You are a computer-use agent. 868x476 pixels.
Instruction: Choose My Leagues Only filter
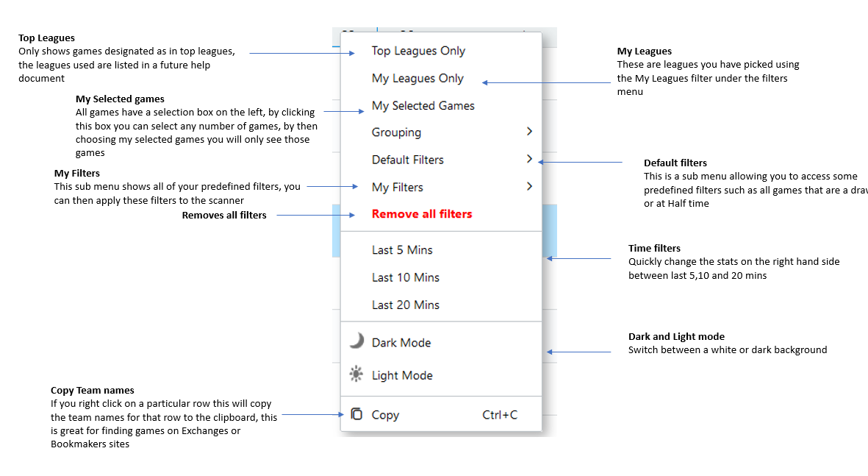[x=417, y=78]
